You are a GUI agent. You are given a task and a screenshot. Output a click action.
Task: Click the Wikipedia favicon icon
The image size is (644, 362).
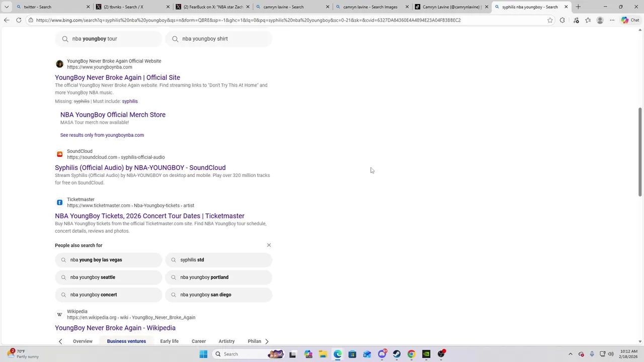click(59, 315)
